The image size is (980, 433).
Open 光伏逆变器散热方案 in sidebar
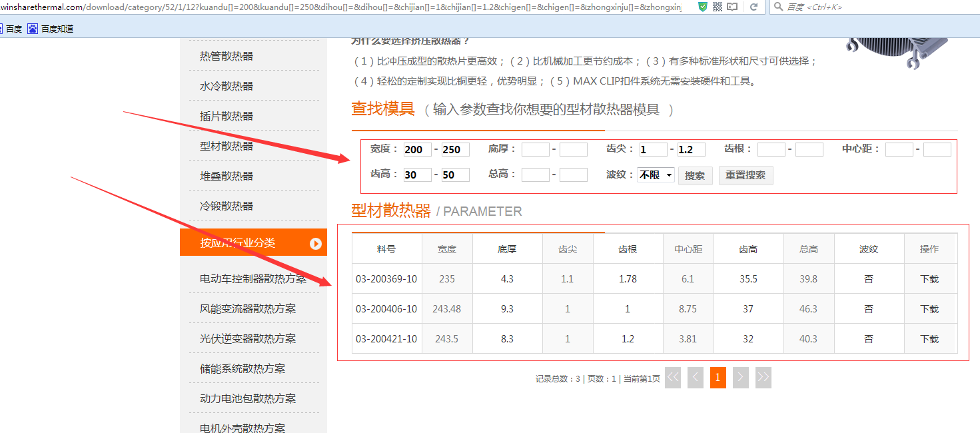tap(248, 338)
